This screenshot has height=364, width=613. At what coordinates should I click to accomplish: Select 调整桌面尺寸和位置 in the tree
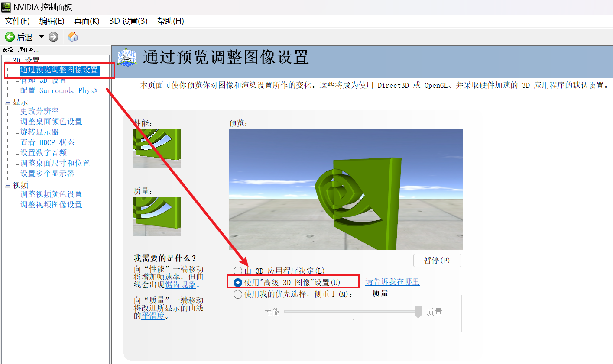tap(55, 163)
